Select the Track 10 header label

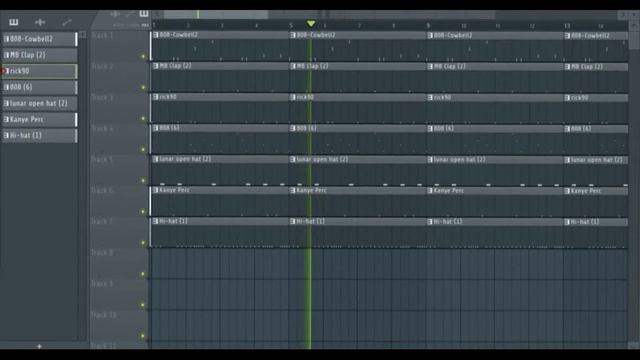click(103, 315)
